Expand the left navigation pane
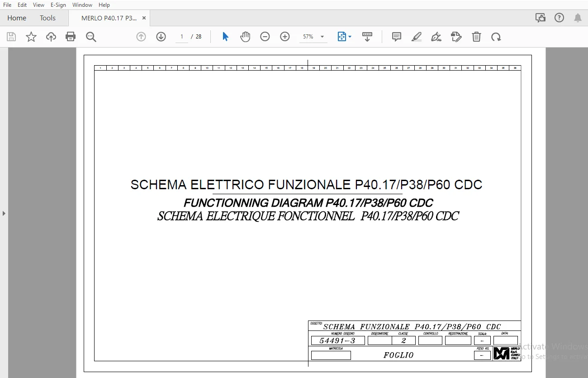The image size is (588, 378). (4, 213)
